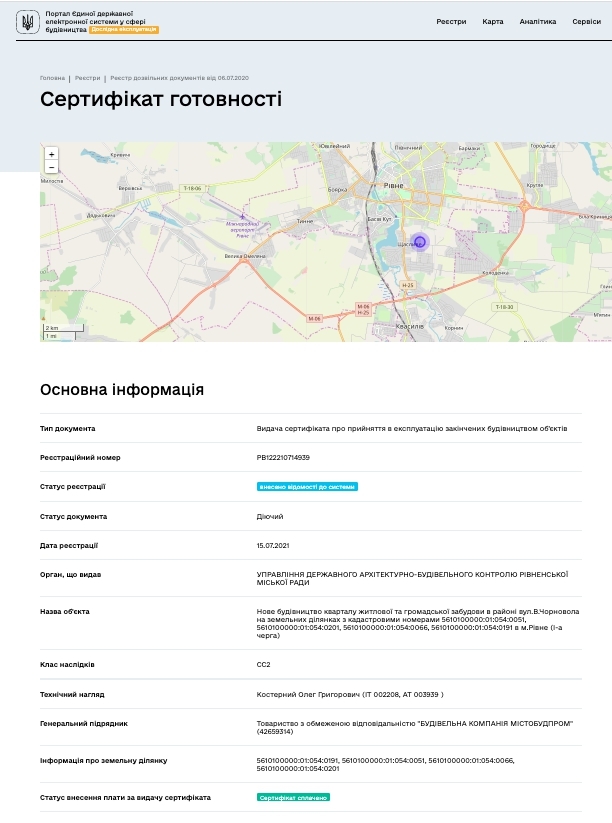Click the purple location marker on the map
612x823 pixels.
pyautogui.click(x=419, y=242)
